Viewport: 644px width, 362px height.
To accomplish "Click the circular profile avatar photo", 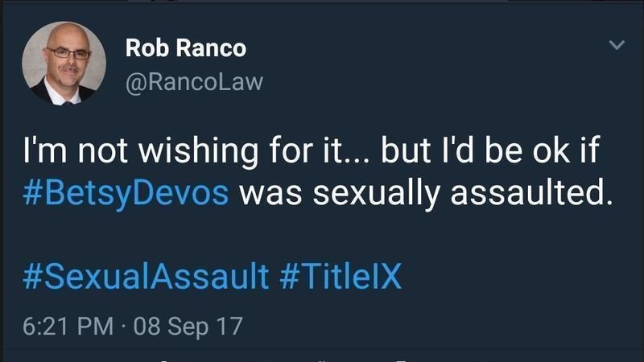I will (x=64, y=62).
